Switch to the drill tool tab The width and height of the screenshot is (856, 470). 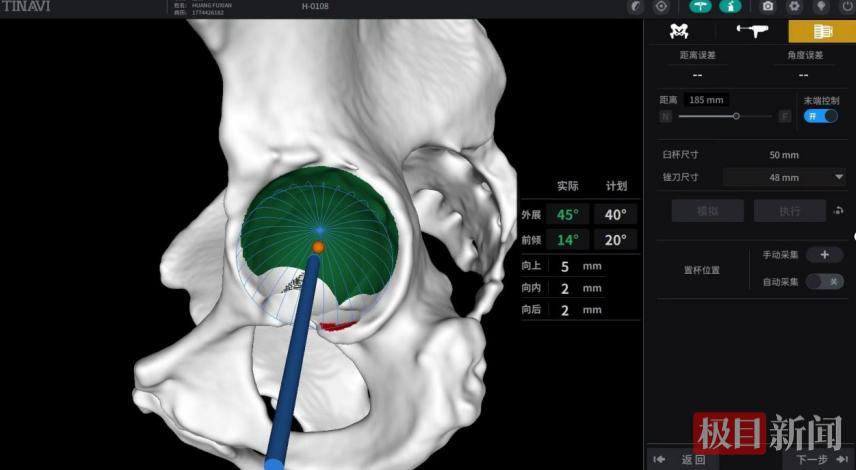[751, 31]
